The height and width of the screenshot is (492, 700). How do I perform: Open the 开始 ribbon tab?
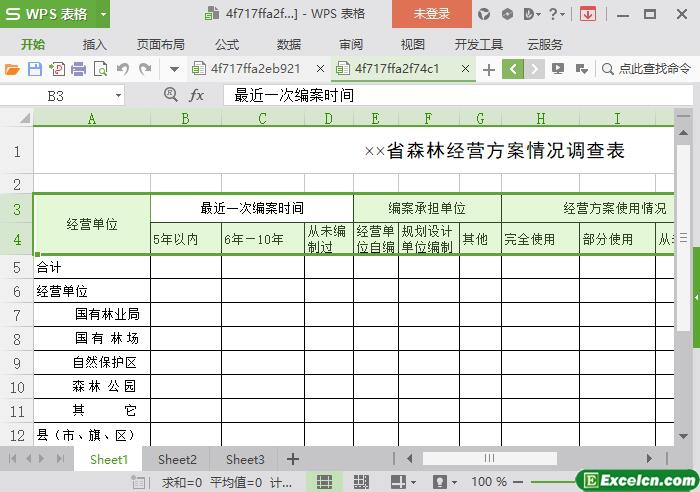point(33,44)
